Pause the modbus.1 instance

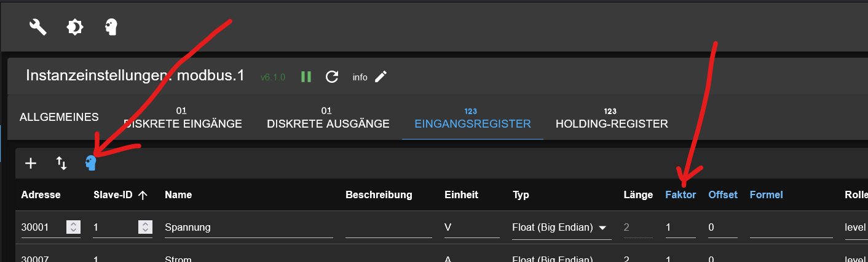[306, 77]
